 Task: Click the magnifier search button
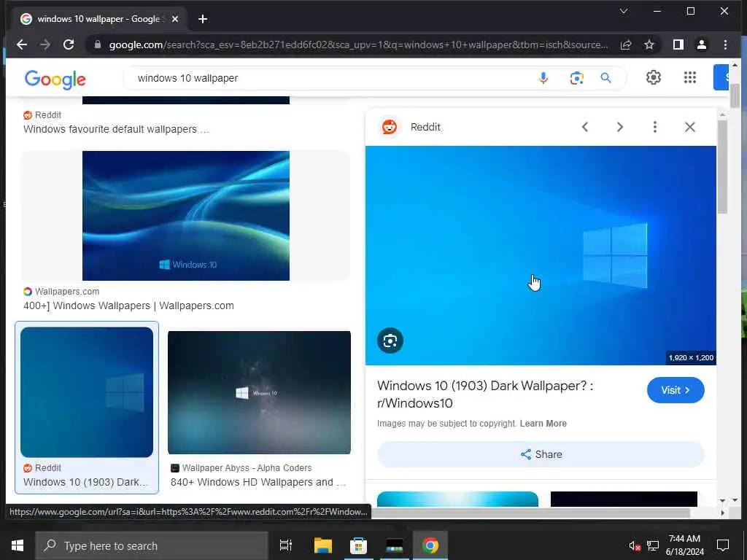click(x=605, y=77)
